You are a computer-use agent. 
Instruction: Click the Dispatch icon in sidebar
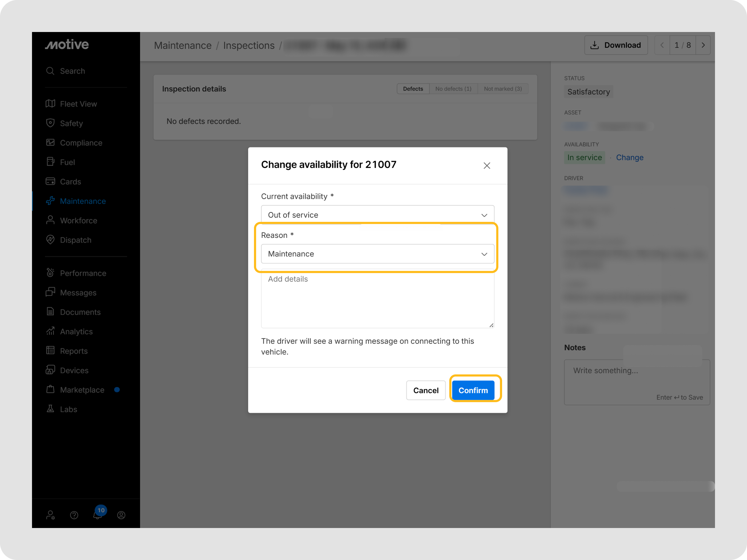50,240
